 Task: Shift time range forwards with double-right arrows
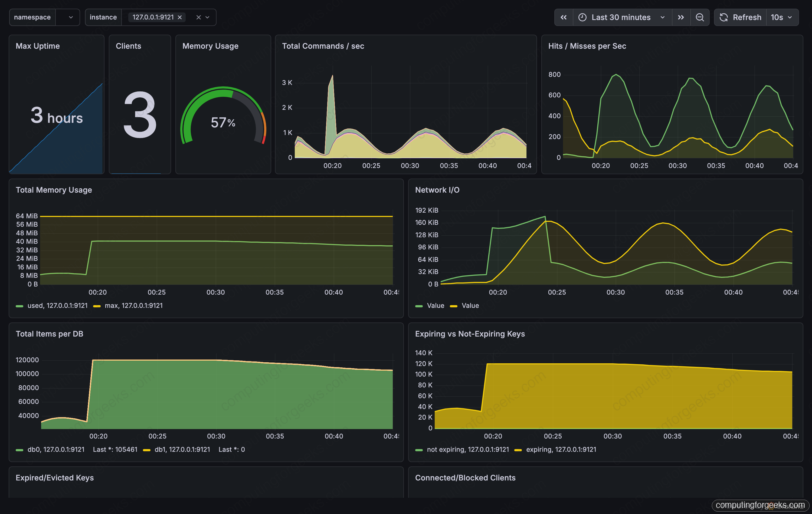[681, 17]
